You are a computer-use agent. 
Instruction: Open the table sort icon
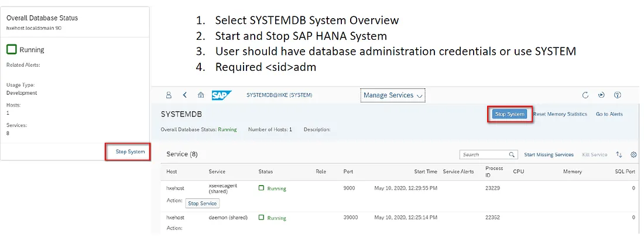click(x=619, y=154)
